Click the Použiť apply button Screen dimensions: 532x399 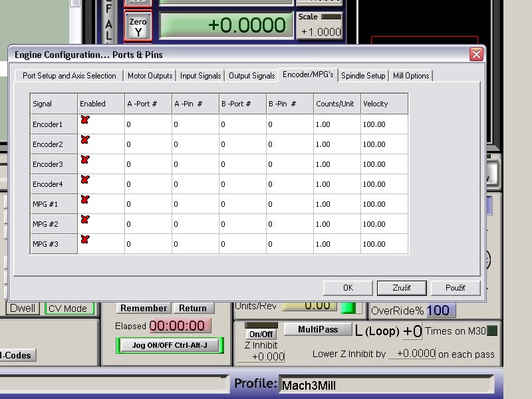click(455, 288)
